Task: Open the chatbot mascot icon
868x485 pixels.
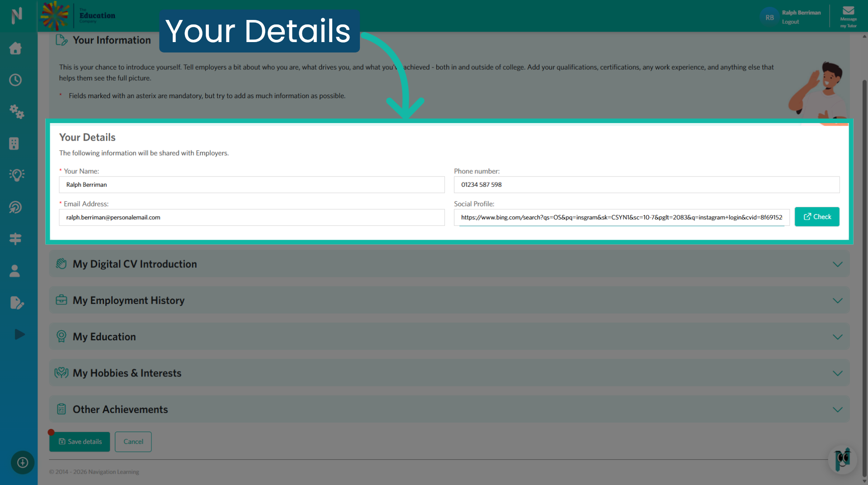Action: click(842, 460)
